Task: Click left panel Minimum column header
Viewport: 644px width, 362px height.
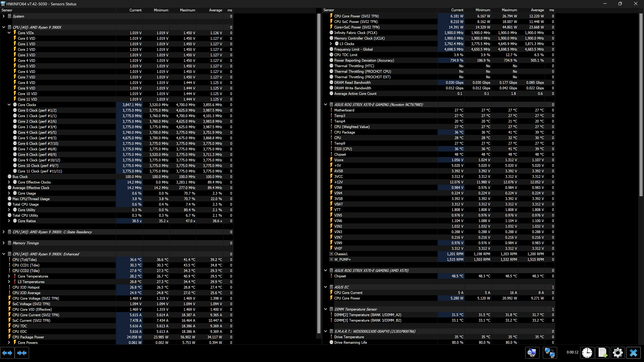Action: [x=156, y=10]
